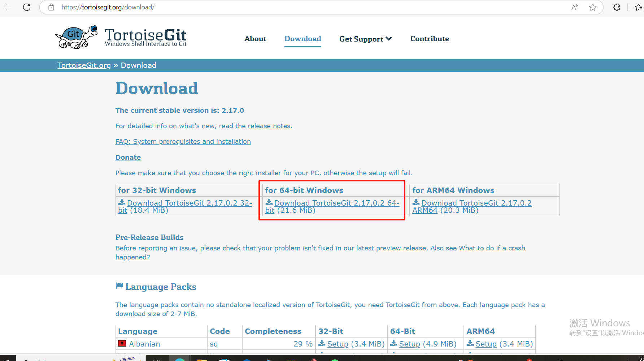Add page to favorites with the star icon

click(593, 7)
